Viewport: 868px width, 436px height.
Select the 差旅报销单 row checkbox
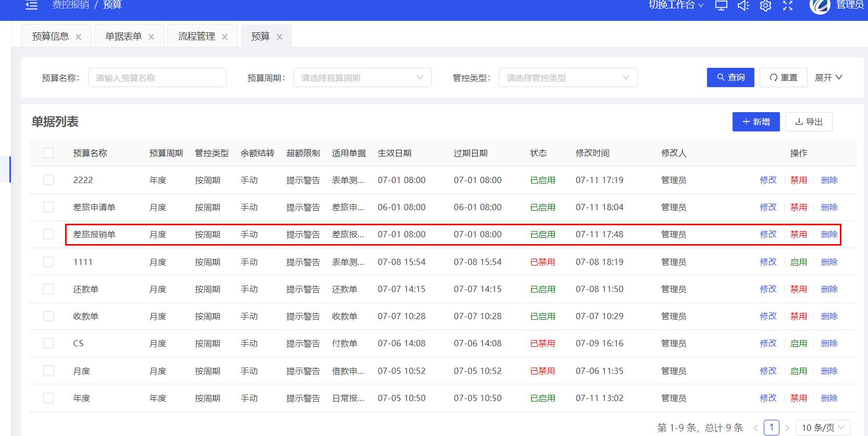tap(48, 234)
